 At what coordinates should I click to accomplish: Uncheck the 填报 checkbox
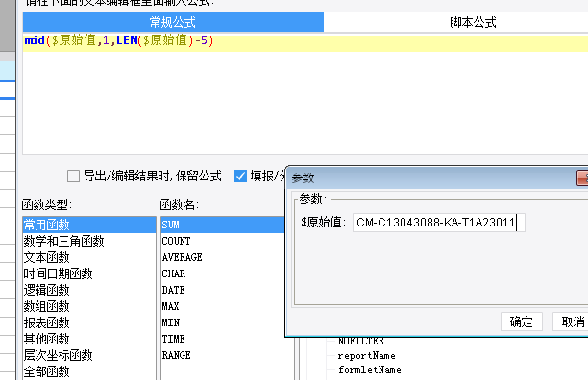point(240,176)
